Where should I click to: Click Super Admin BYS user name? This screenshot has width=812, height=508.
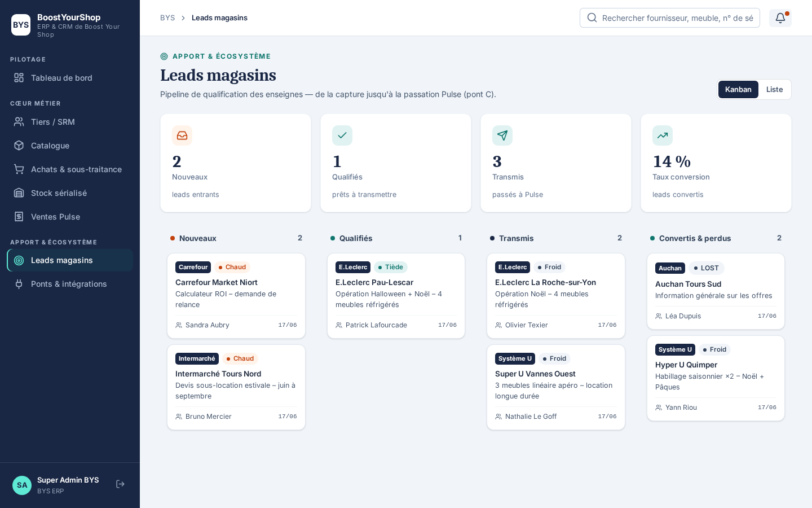click(68, 480)
